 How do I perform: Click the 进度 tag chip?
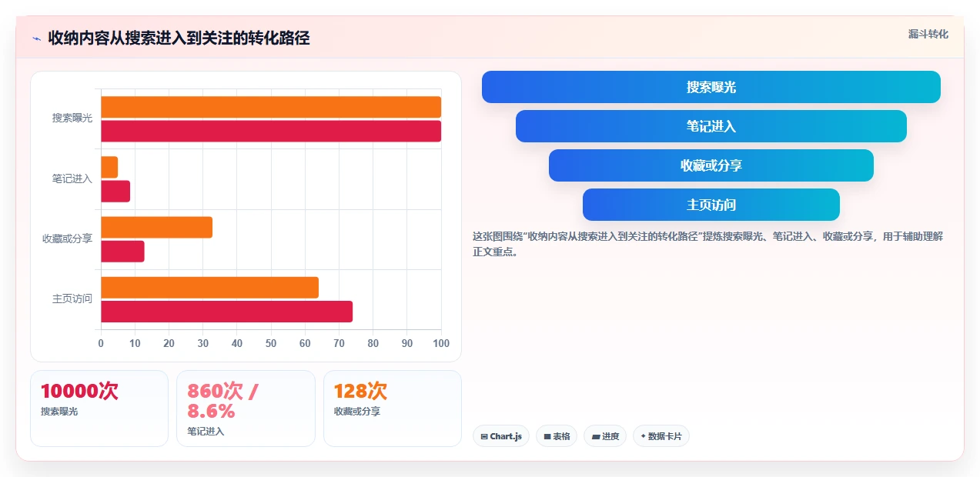tap(605, 436)
